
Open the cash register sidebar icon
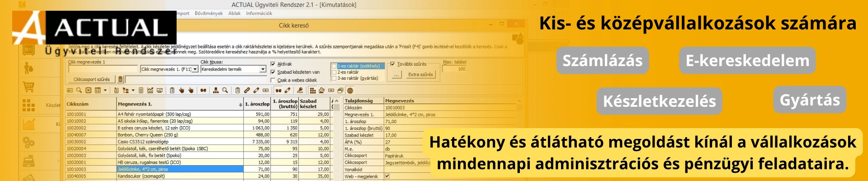coord(28,161)
